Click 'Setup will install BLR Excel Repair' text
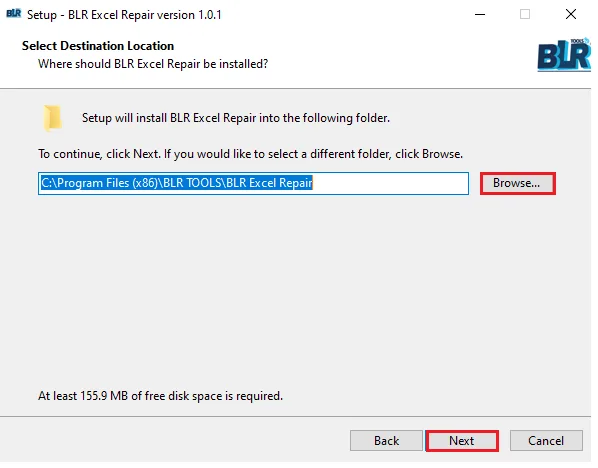598x468 pixels. [x=236, y=118]
